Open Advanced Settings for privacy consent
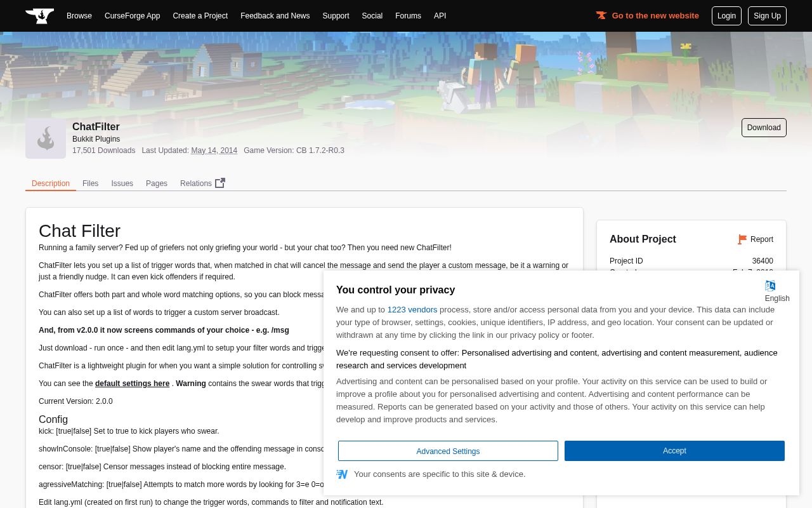 pyautogui.click(x=448, y=451)
